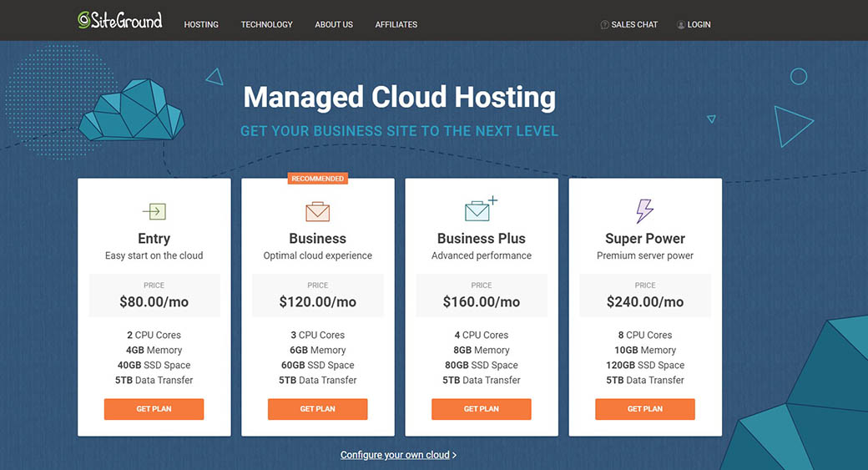Follow the Configure your own cloud link
Screen dimensions: 868x470
pyautogui.click(x=397, y=455)
